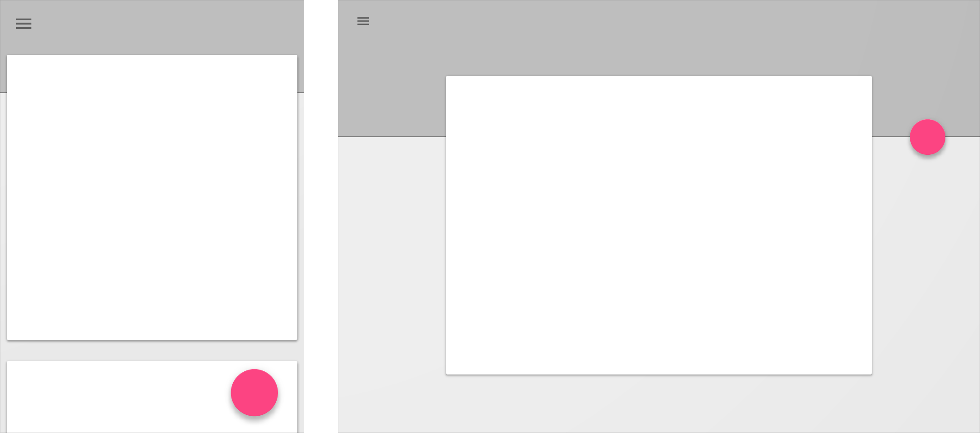
Task: Activate the pink circle at the desktop app bar edge
Action: point(927,137)
